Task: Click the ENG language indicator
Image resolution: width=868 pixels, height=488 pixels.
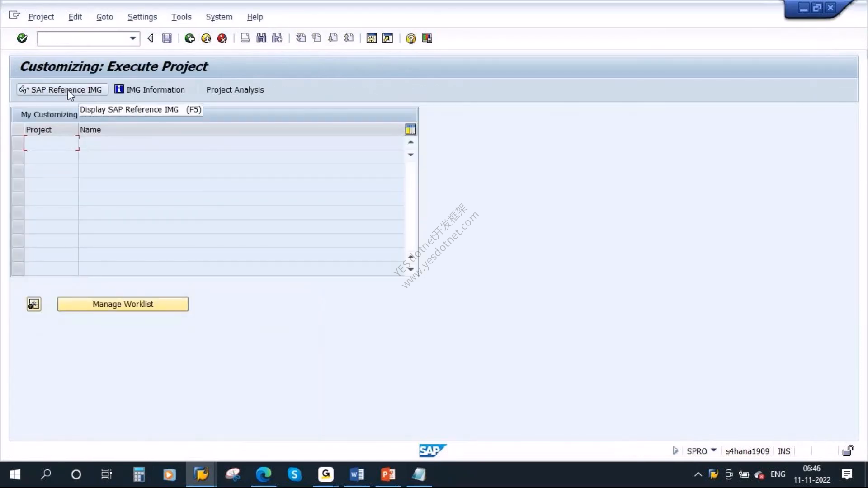Action: point(778,474)
